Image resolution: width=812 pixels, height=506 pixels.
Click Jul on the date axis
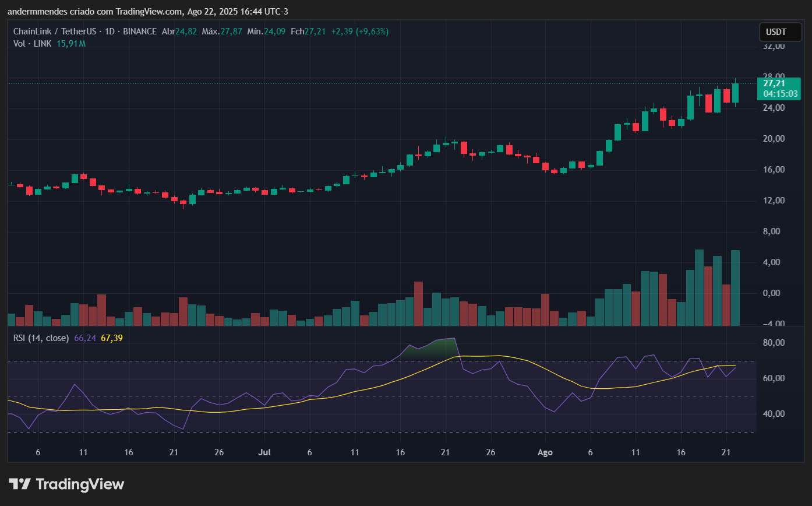(x=264, y=452)
